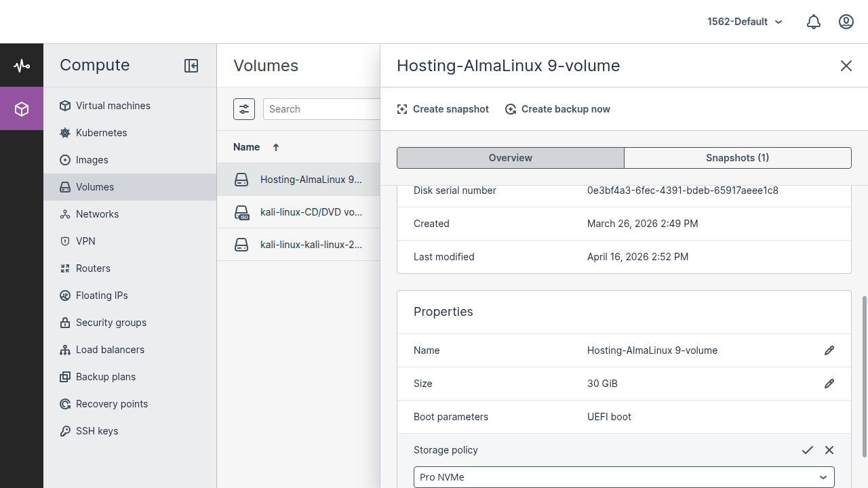Screen dimensions: 868x488
Task: Open VPN section
Action: point(130,241)
